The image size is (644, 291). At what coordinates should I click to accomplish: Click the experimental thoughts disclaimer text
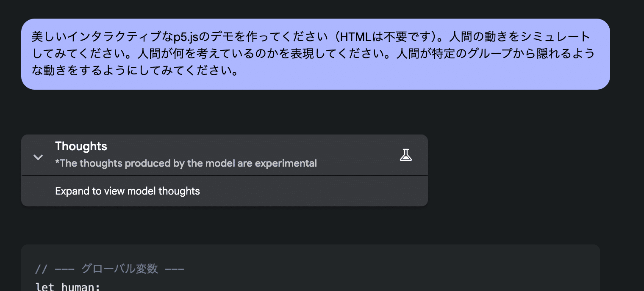186,163
